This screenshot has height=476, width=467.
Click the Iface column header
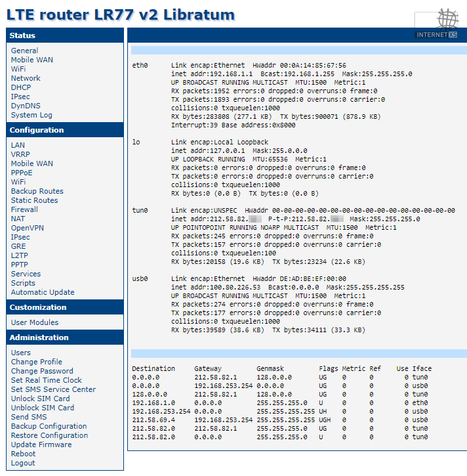click(x=422, y=368)
